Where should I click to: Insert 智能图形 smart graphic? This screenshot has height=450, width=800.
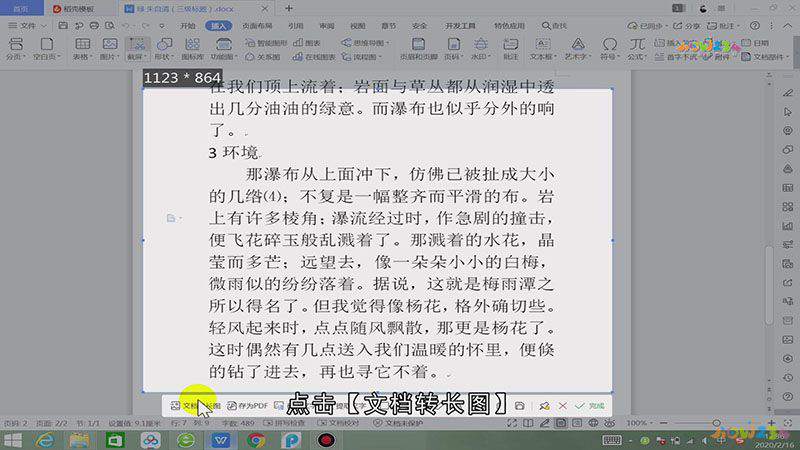266,43
